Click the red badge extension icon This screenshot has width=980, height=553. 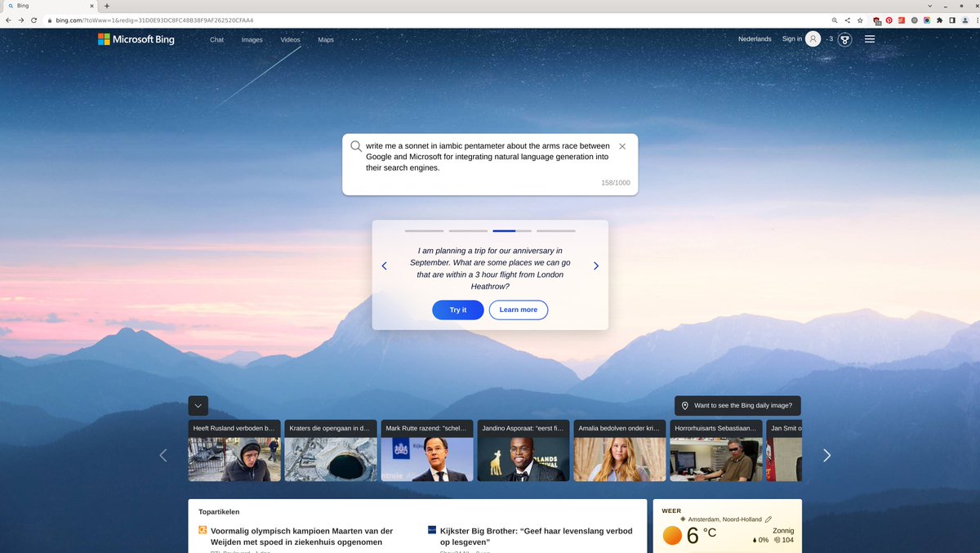pyautogui.click(x=876, y=20)
